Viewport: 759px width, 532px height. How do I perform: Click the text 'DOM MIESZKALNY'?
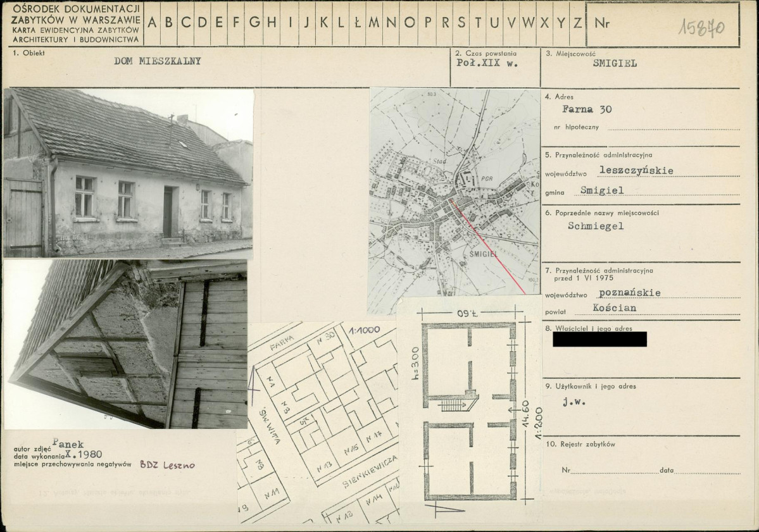(x=158, y=61)
